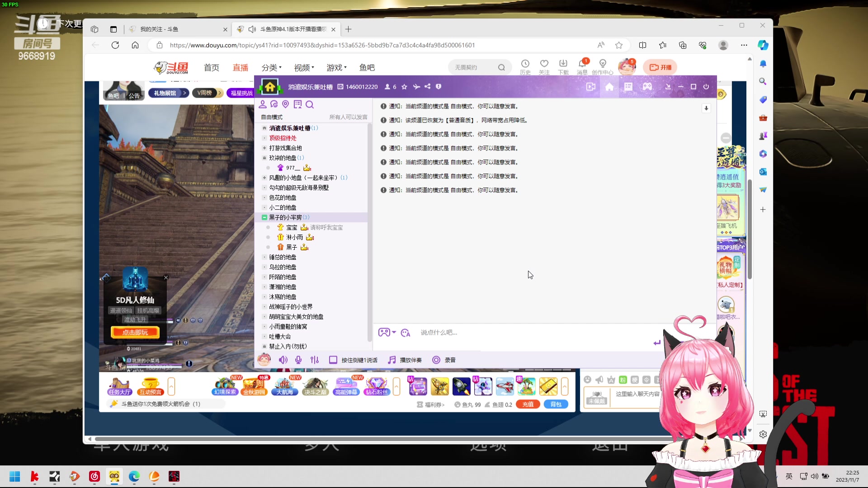This screenshot has width=868, height=488.
Task: Open 礼物展馆 tab above stream
Action: pos(168,93)
